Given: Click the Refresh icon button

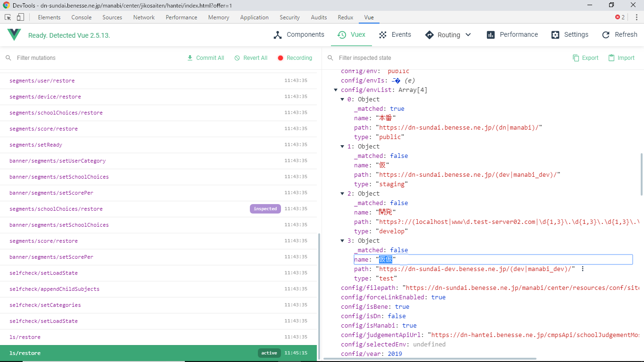Looking at the screenshot, I should click(x=606, y=35).
